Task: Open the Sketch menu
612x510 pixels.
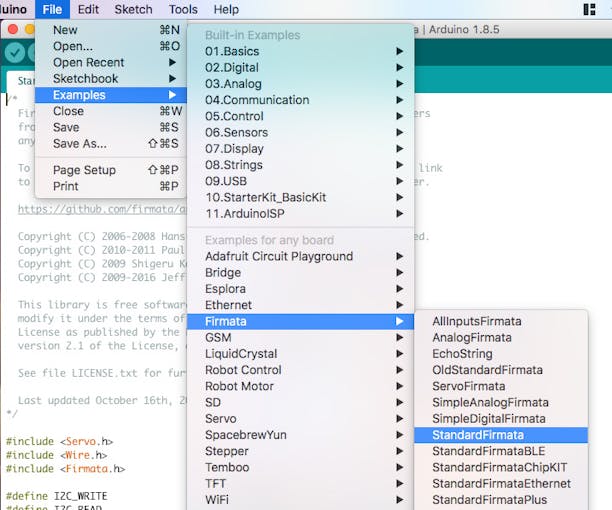Action: point(133,9)
